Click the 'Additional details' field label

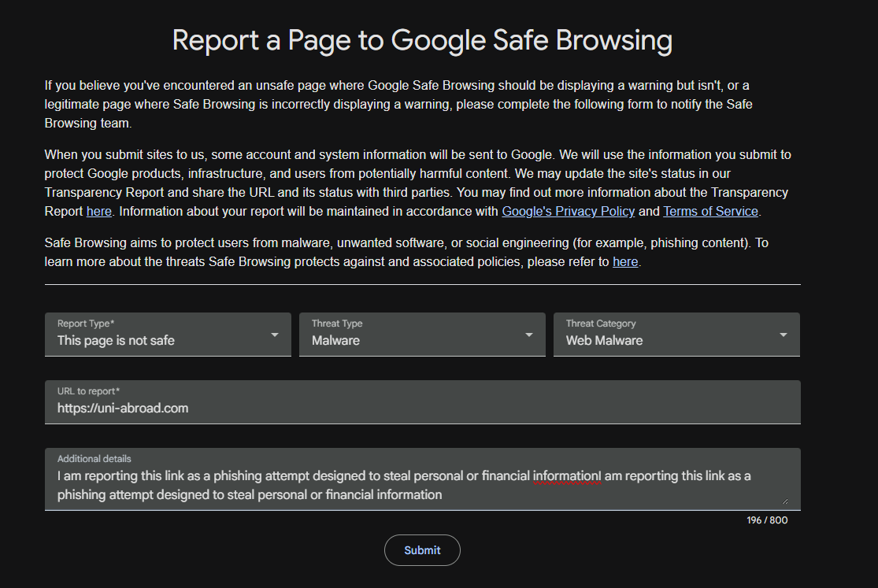click(x=94, y=459)
